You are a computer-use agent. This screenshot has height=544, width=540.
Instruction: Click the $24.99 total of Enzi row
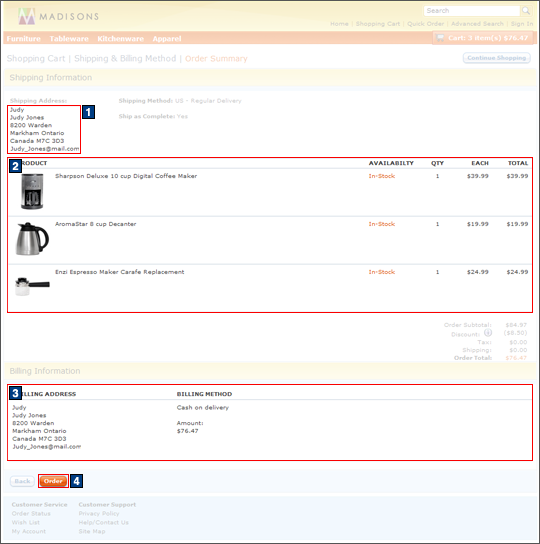517,272
